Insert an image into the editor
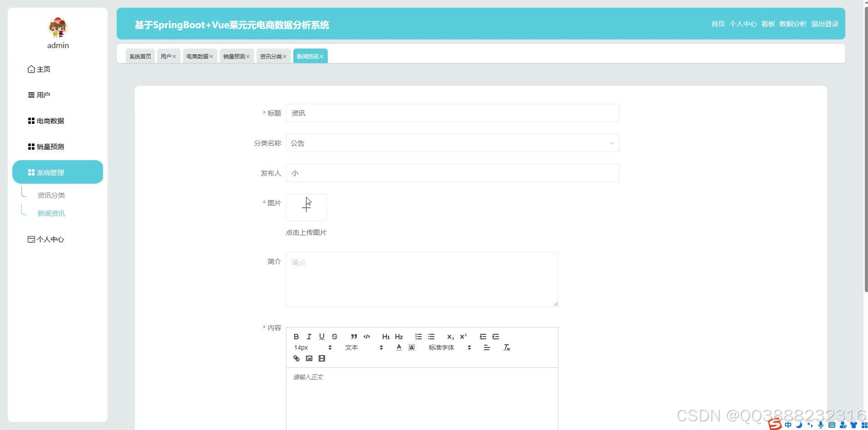The width and height of the screenshot is (868, 430). [309, 358]
